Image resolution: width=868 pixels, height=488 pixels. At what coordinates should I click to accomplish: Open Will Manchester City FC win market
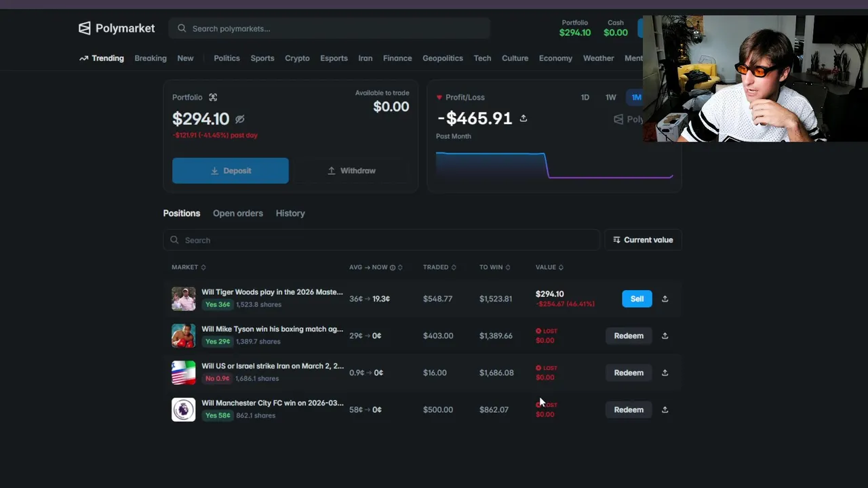click(272, 403)
